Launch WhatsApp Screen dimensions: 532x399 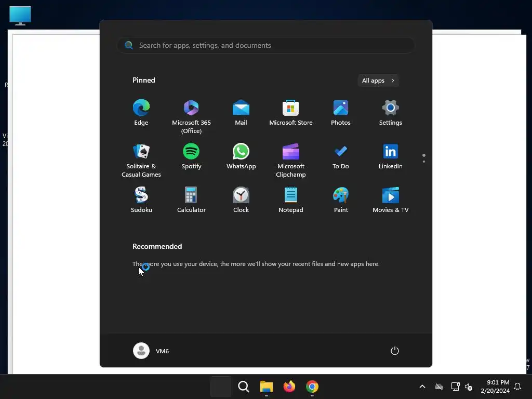pyautogui.click(x=241, y=157)
